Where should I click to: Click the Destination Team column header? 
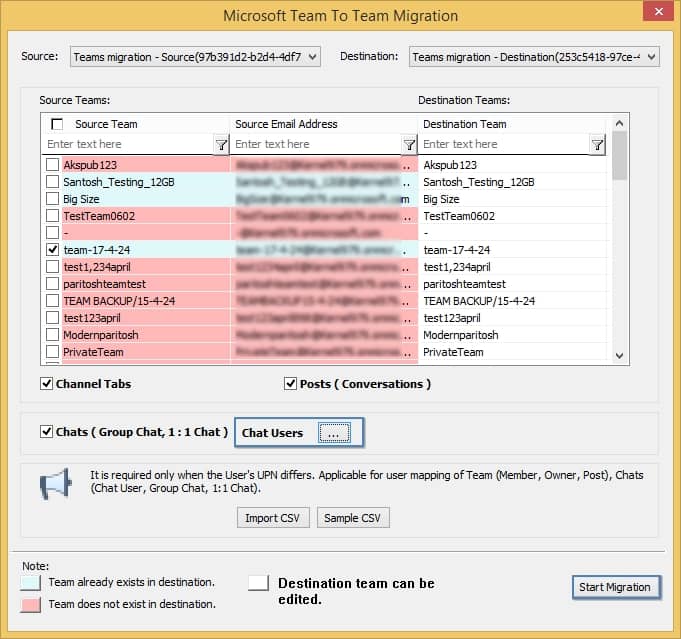pos(512,124)
